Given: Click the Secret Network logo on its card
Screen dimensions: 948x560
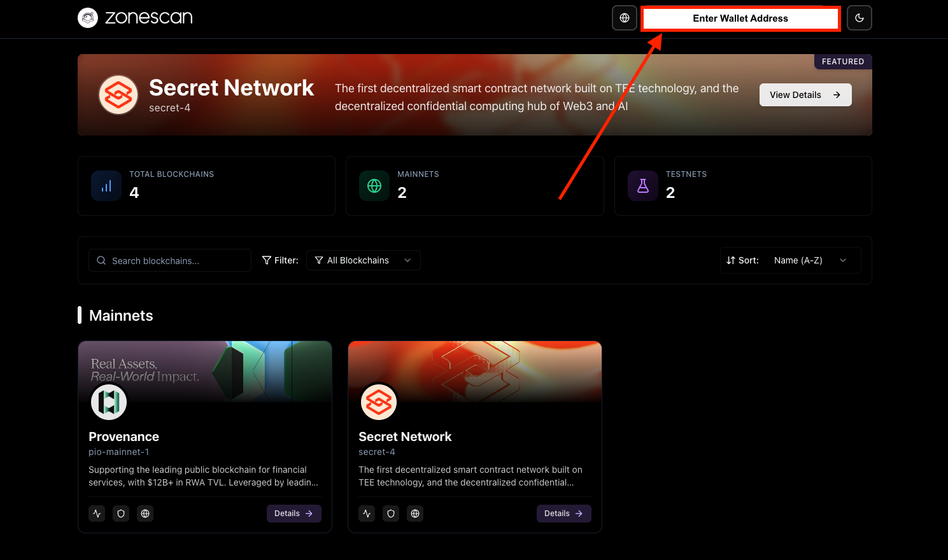Looking at the screenshot, I should [x=379, y=402].
